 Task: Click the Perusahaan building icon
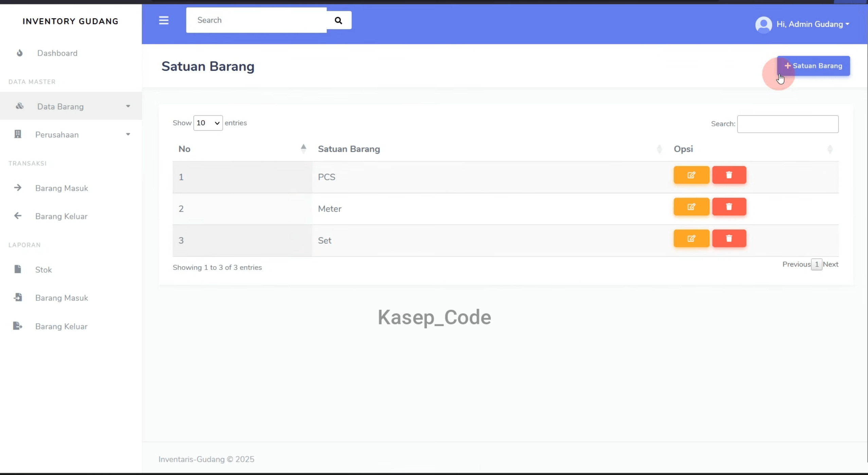coord(18,134)
